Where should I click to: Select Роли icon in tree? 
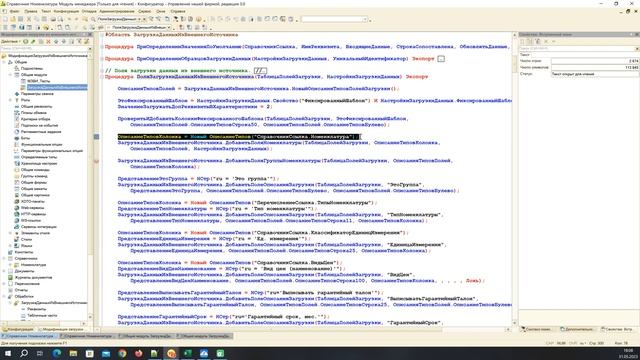coord(17,100)
